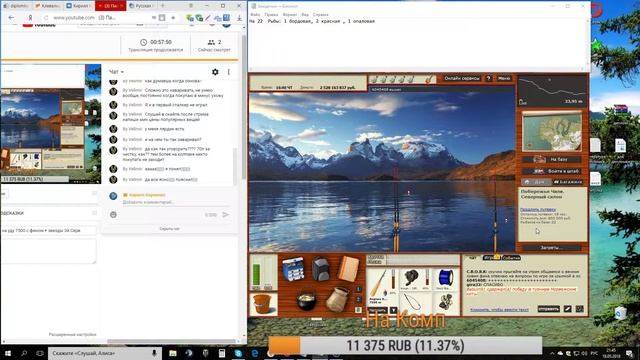Click the browser downloads arrow icon
The height and width of the screenshot is (360, 640).
point(240,18)
